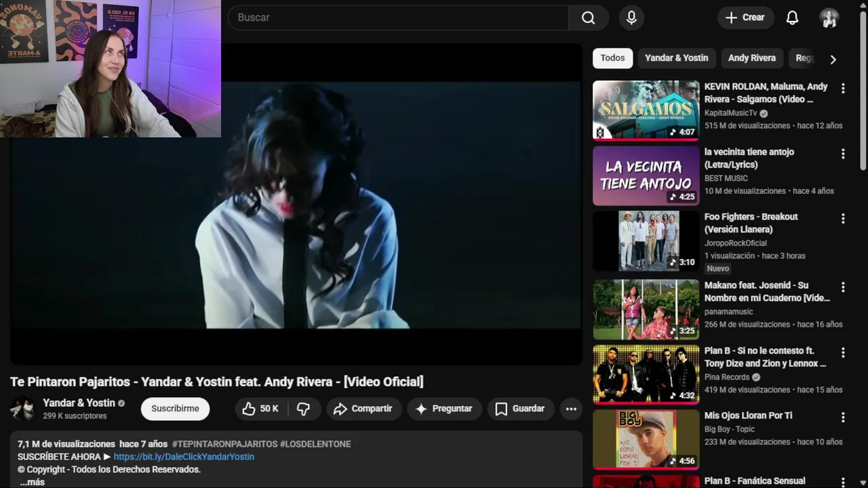Image resolution: width=868 pixels, height=488 pixels.
Task: Click the #TEPINTARONPAJARITOS hashtag
Action: pos(224,444)
